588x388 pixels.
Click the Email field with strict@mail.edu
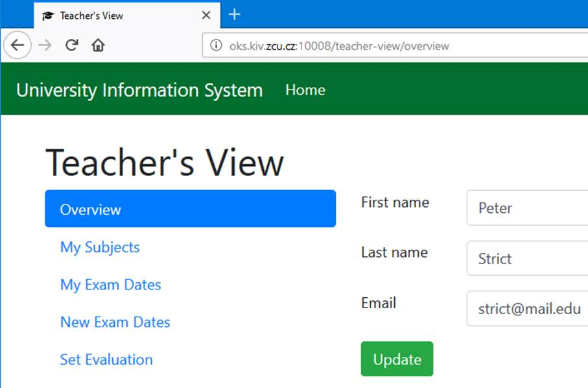point(527,308)
